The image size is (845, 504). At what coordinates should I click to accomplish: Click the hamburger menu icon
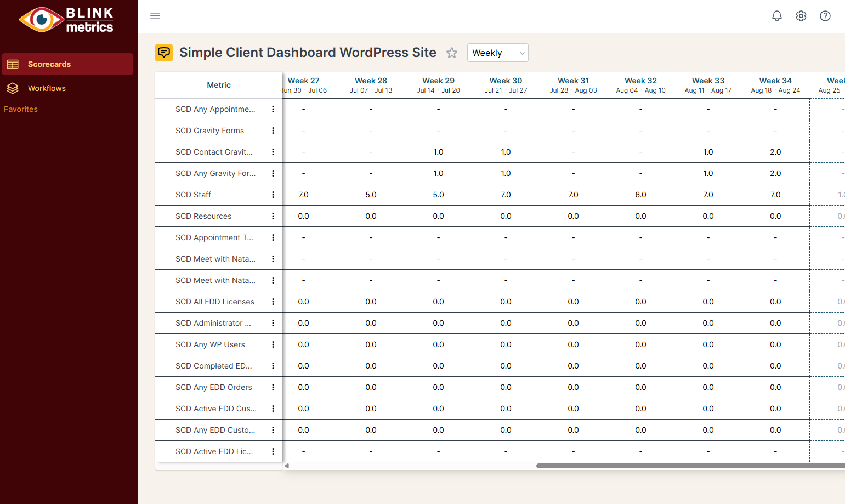pos(155,16)
